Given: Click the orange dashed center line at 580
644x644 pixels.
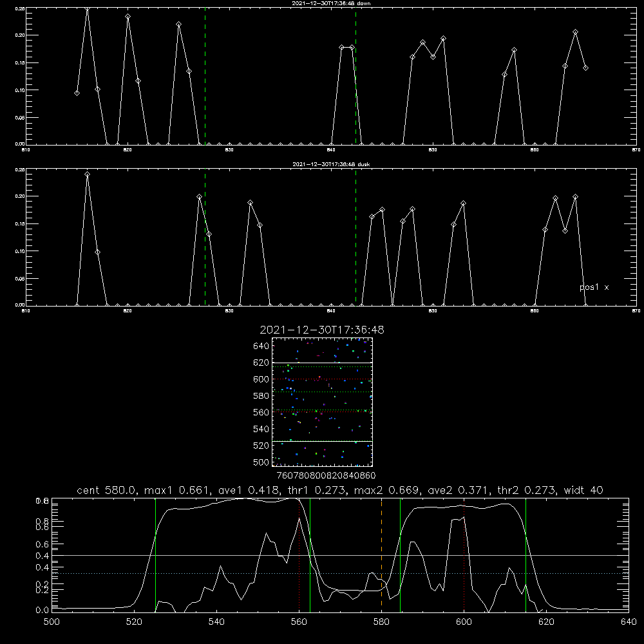Looking at the screenshot, I should [381, 554].
